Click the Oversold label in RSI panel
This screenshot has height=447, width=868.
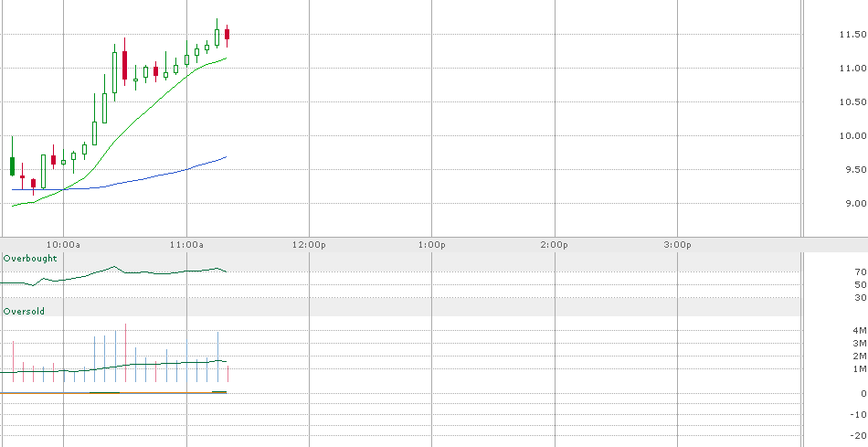coord(24,312)
